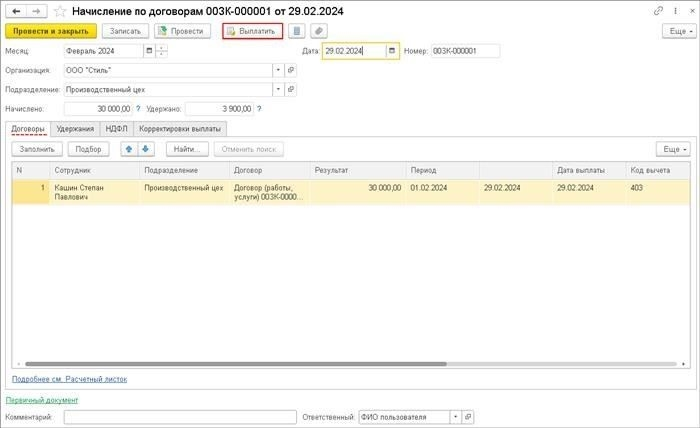The width and height of the screenshot is (700, 428).
Task: Click horizontal scrollbar of the table
Action: pyautogui.click(x=236, y=364)
